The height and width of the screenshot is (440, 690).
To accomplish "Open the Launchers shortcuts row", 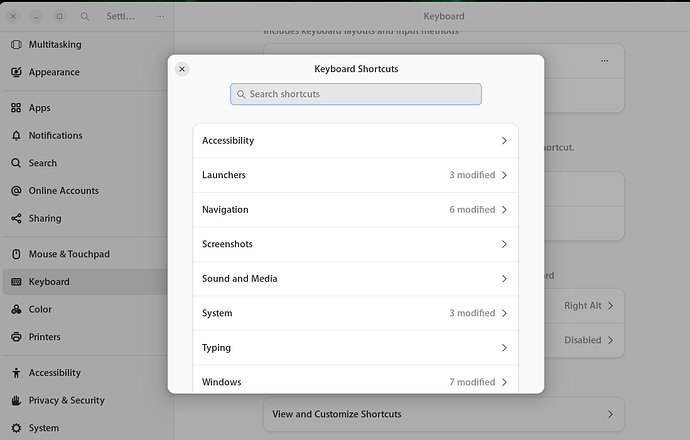I will [355, 175].
